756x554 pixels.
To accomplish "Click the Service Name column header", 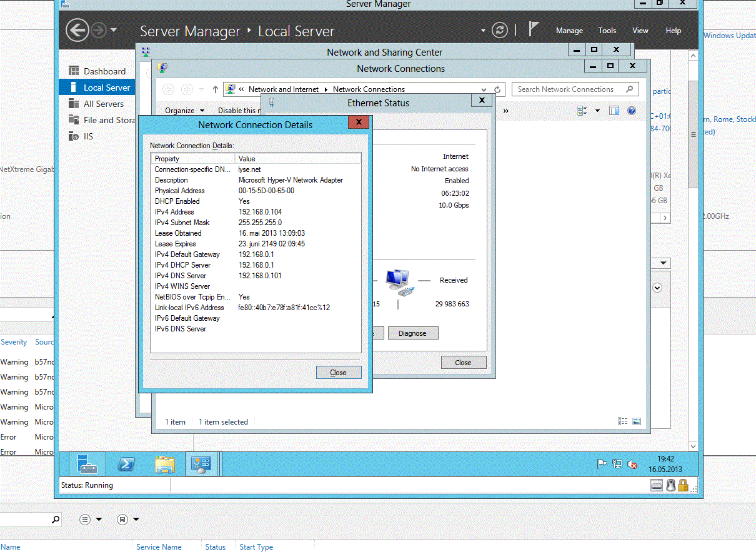I will [x=159, y=546].
